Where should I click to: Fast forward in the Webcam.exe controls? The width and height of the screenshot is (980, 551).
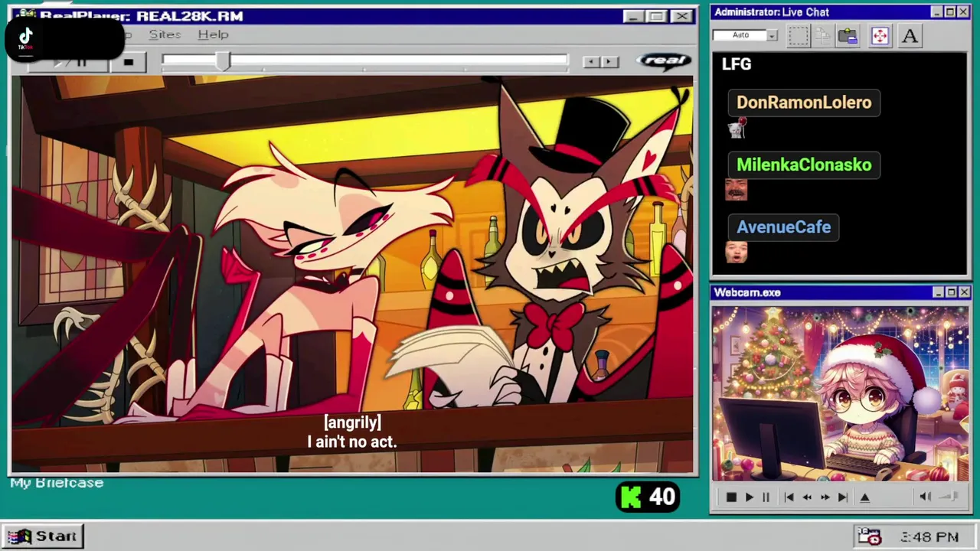(x=825, y=497)
